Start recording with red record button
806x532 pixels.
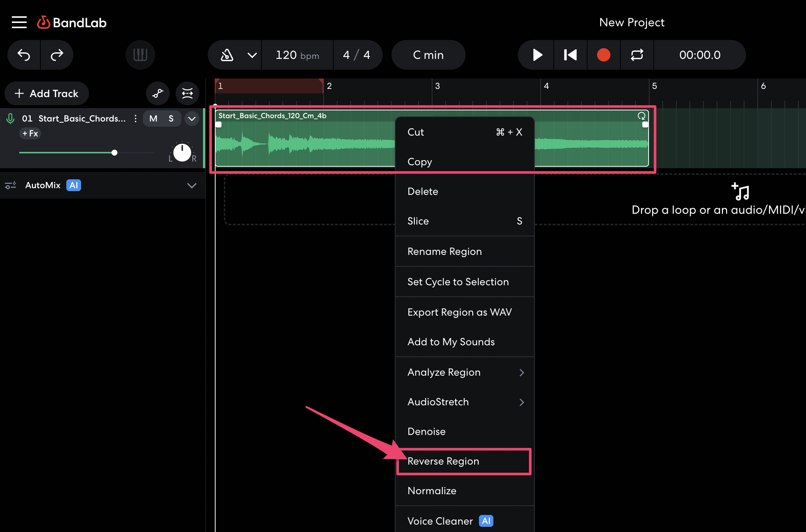[603, 55]
